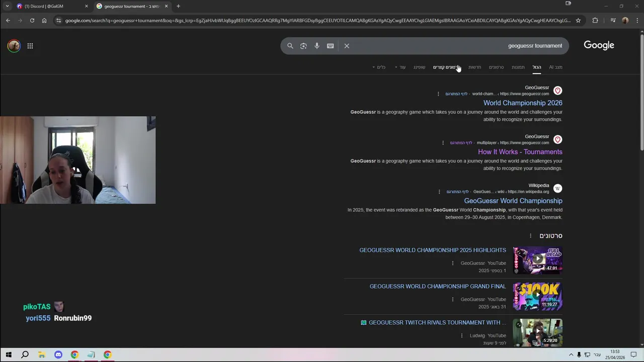This screenshot has width=644, height=362.
Task: Switch to the Shopping (שופינג) tab
Action: [x=419, y=67]
